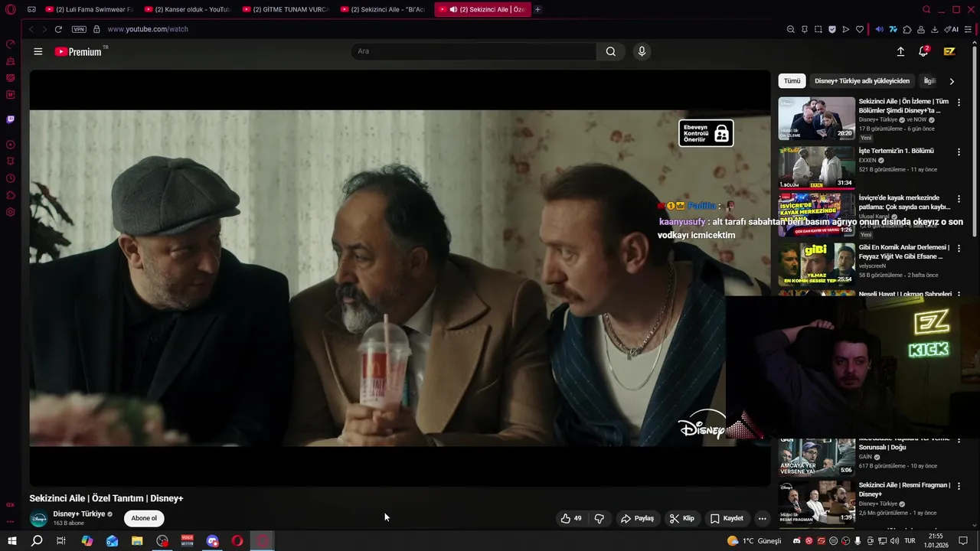This screenshot has width=980, height=551.
Task: Open options for Sekizinci Aile Resmi Fragman
Action: [959, 486]
